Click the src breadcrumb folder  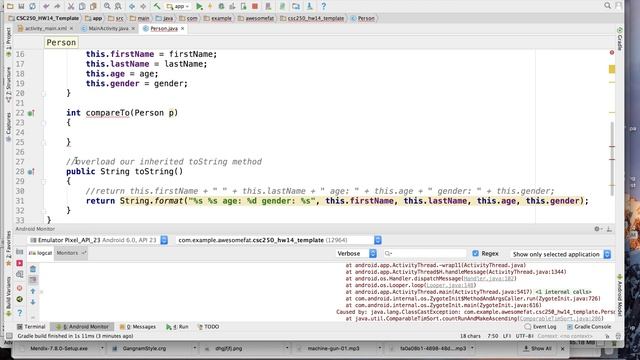point(116,18)
